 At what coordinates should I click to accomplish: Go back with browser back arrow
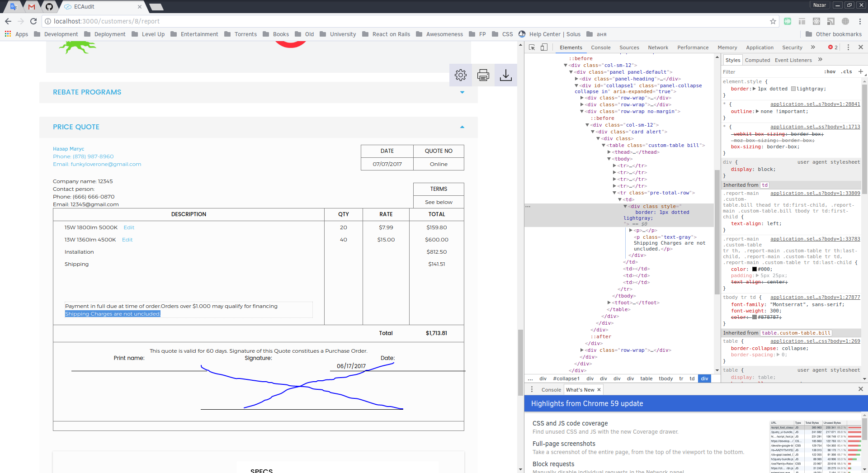tap(8, 21)
